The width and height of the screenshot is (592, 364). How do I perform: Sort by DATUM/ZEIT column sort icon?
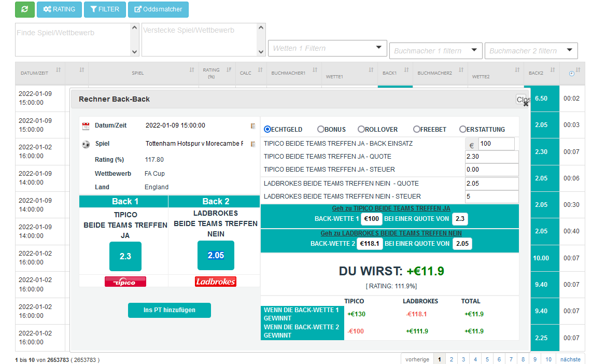click(x=58, y=70)
